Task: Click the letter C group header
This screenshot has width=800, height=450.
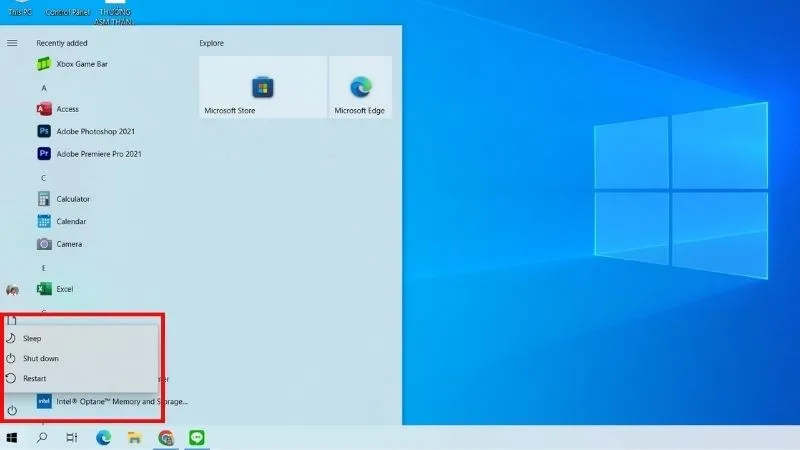Action: [43, 178]
